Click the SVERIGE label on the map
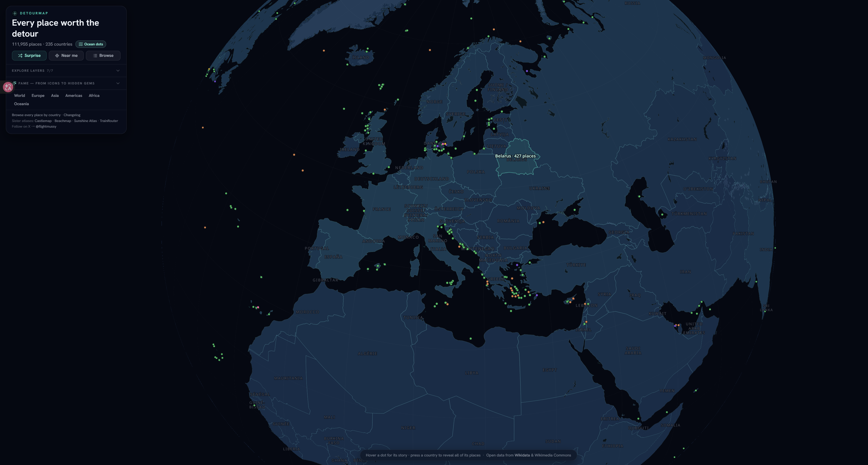This screenshot has height=465, width=868. coord(456,114)
